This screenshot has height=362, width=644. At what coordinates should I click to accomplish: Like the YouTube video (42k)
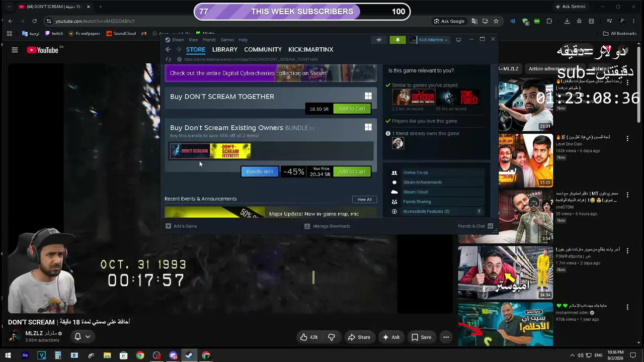pos(309,337)
